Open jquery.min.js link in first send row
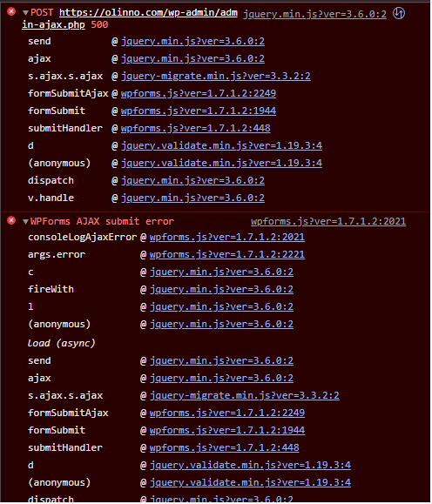432x504 pixels. (x=192, y=42)
